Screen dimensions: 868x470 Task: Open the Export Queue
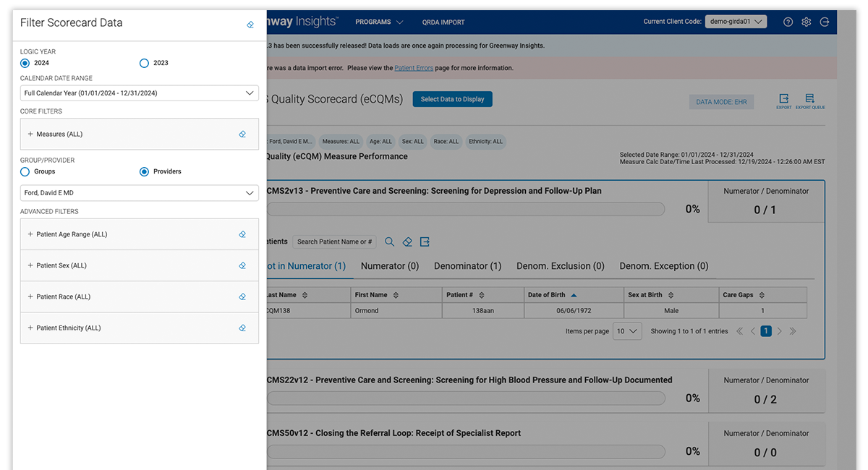click(809, 100)
